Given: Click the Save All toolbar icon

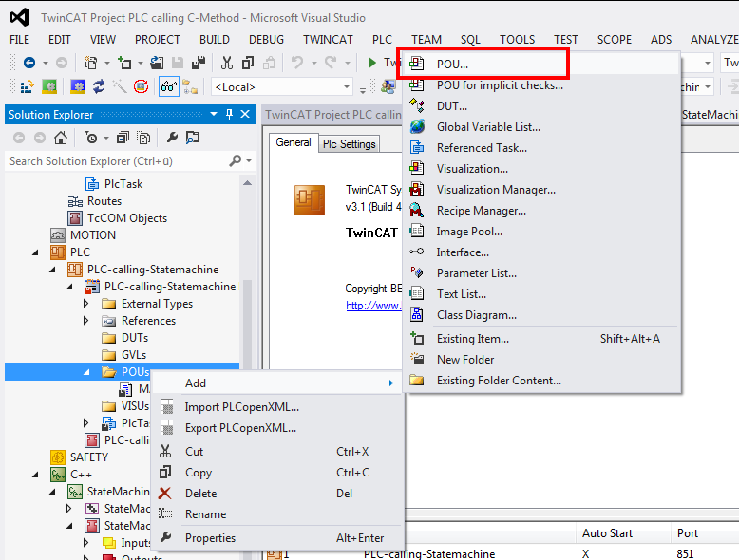Looking at the screenshot, I should 199,63.
